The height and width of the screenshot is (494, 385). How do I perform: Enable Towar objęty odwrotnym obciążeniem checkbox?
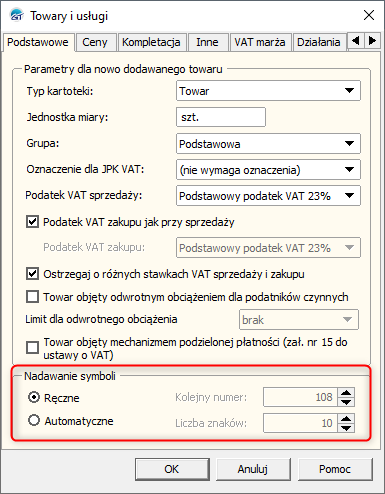tap(32, 296)
